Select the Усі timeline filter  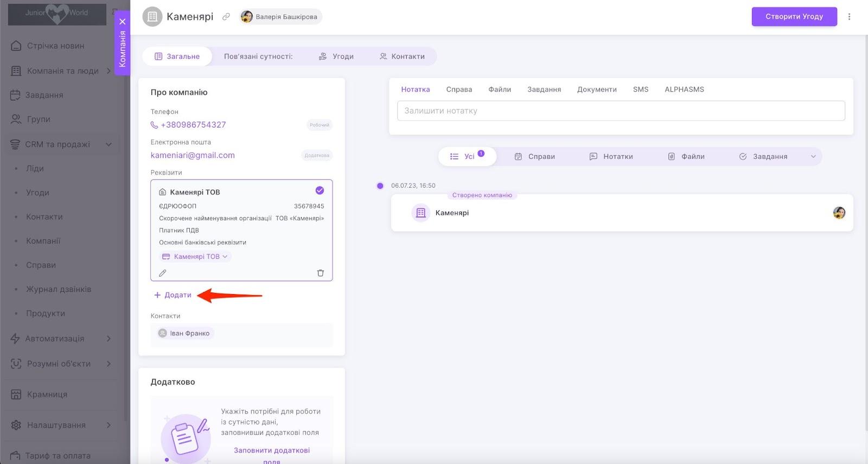coord(467,156)
